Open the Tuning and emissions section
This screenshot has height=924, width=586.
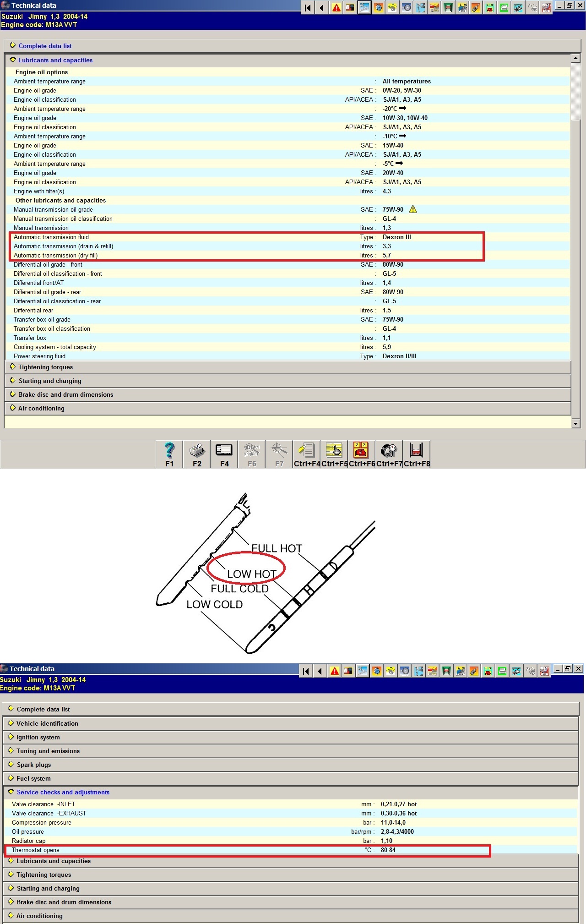tap(48, 751)
